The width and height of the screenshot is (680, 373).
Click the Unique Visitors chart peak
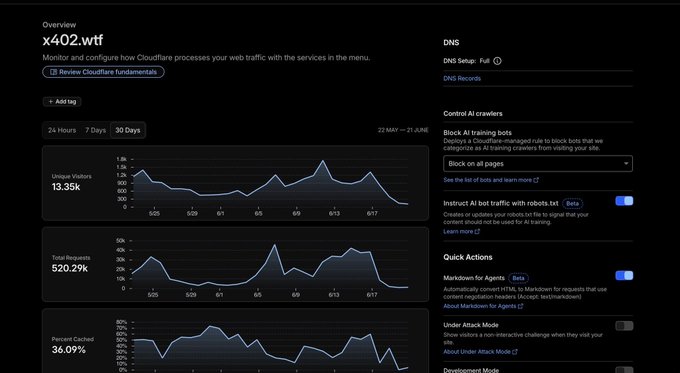(323, 161)
